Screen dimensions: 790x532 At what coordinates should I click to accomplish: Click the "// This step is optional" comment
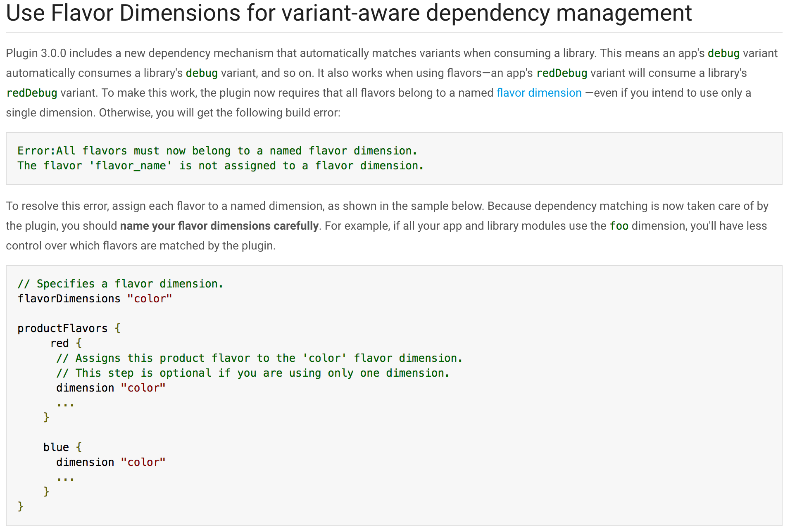pyautogui.click(x=252, y=373)
